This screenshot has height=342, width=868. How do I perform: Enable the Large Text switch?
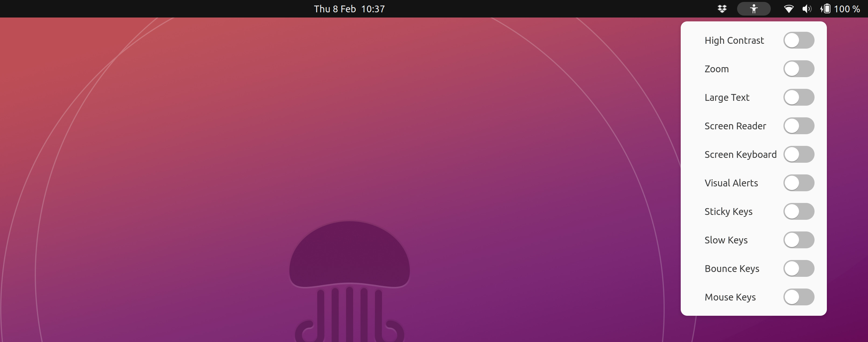point(799,97)
